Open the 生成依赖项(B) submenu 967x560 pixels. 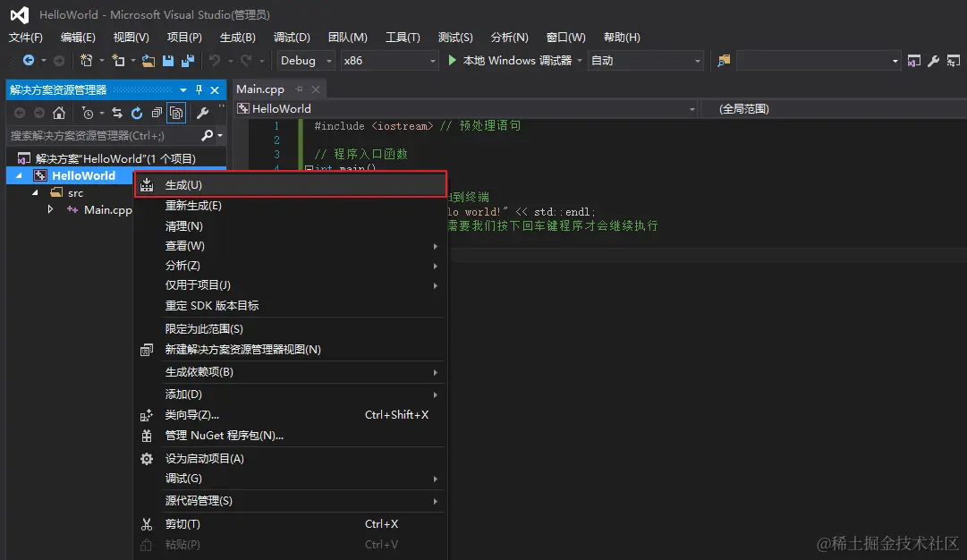tap(291, 372)
